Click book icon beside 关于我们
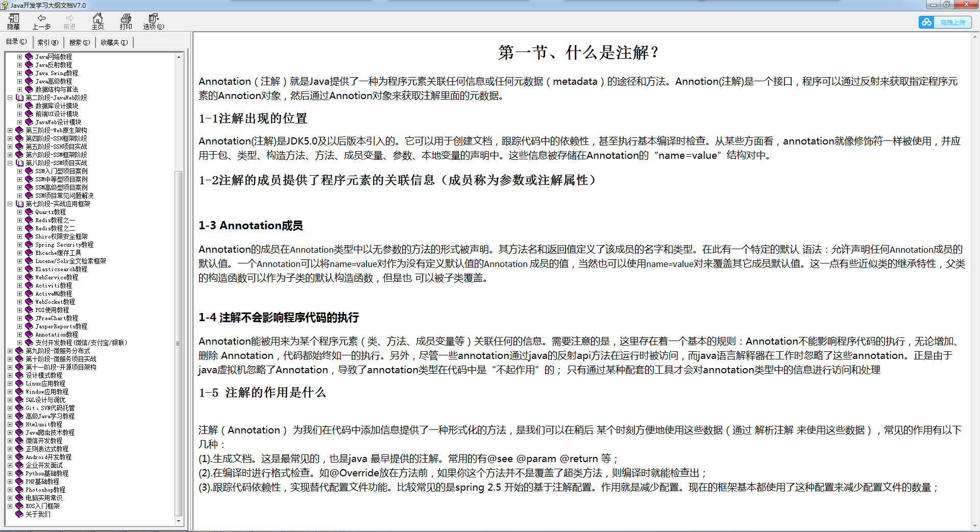 click(20, 514)
